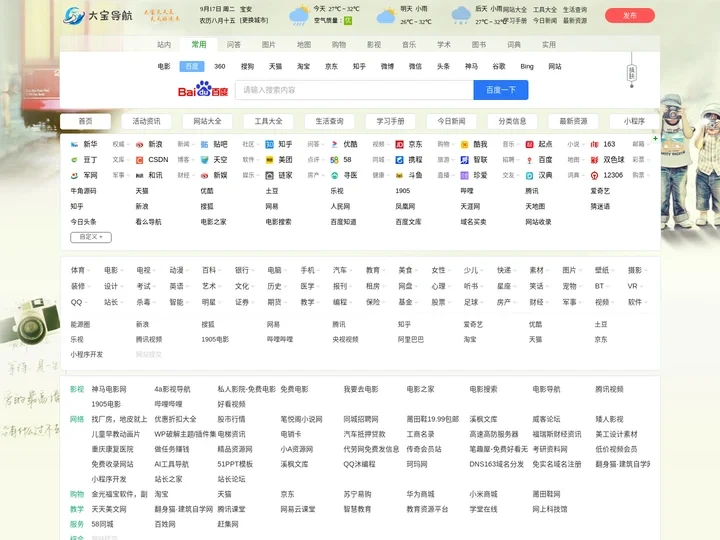The width and height of the screenshot is (720, 540).
Task: Switch to the 音乐 search tab
Action: pyautogui.click(x=409, y=45)
